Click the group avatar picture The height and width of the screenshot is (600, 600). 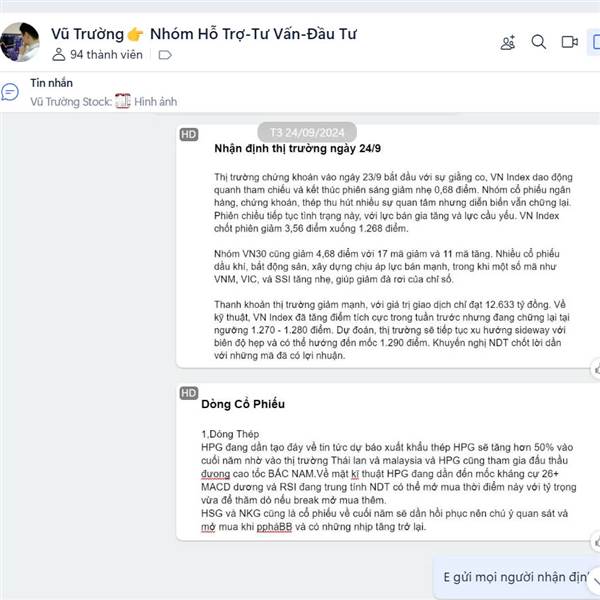pyautogui.click(x=20, y=42)
